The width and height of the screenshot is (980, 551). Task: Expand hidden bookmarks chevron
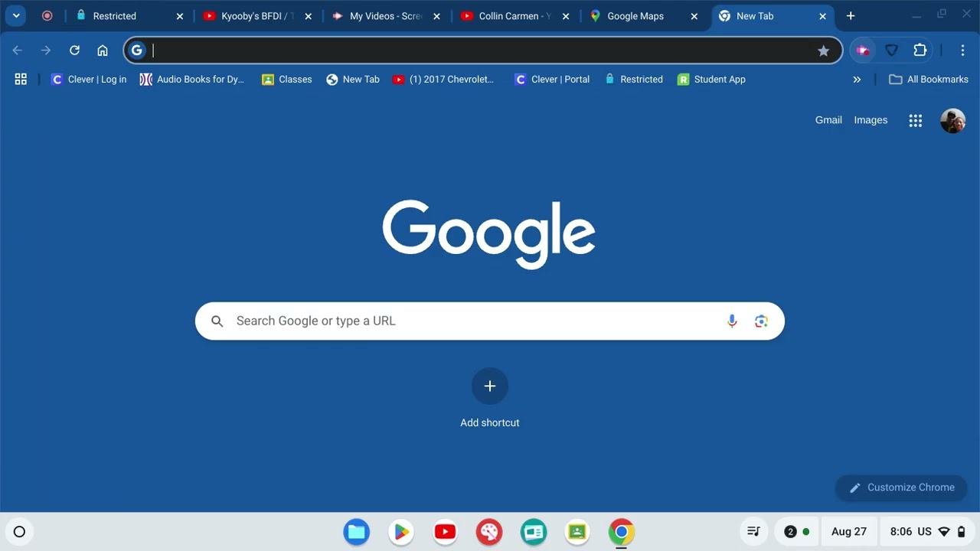pos(857,80)
